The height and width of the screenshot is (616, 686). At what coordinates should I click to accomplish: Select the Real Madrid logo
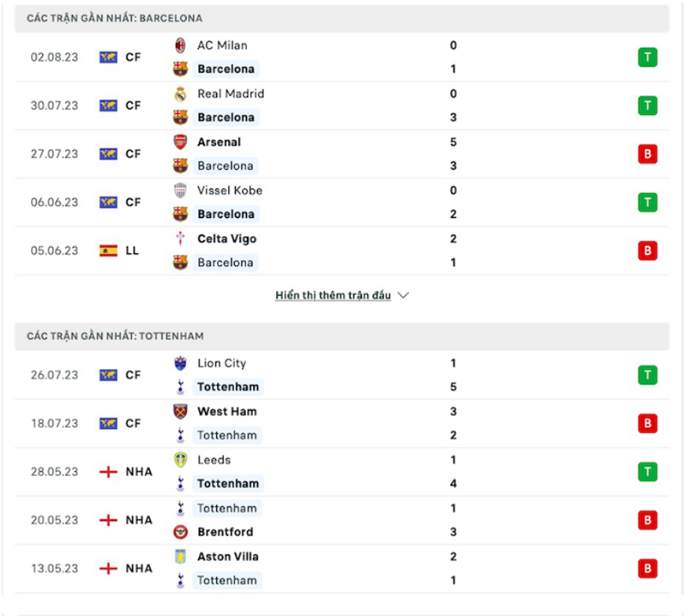point(181,94)
